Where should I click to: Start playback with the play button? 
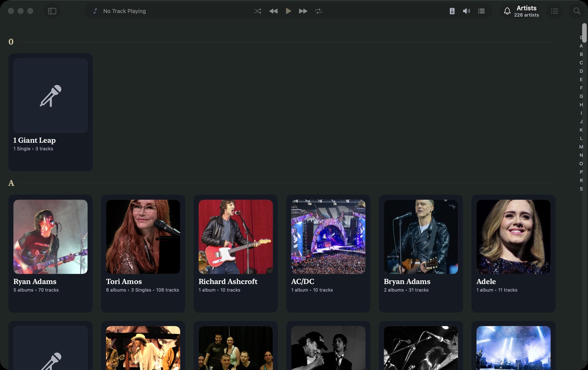coord(288,11)
